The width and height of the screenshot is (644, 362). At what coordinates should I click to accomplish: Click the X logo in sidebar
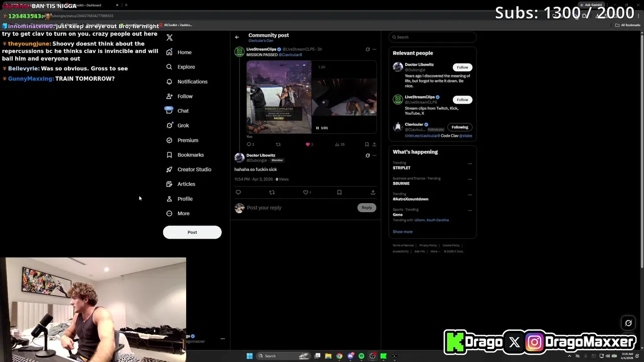[170, 37]
